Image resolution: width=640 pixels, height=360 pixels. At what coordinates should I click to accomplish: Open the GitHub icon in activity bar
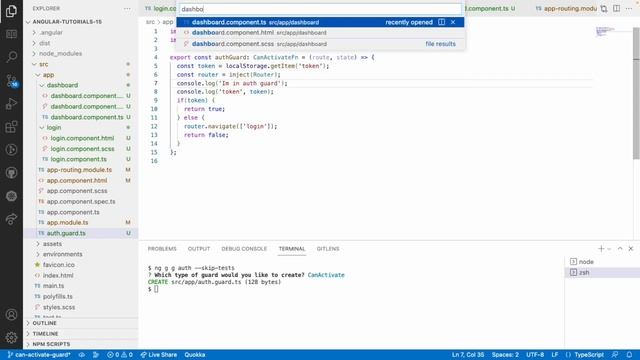(x=11, y=173)
